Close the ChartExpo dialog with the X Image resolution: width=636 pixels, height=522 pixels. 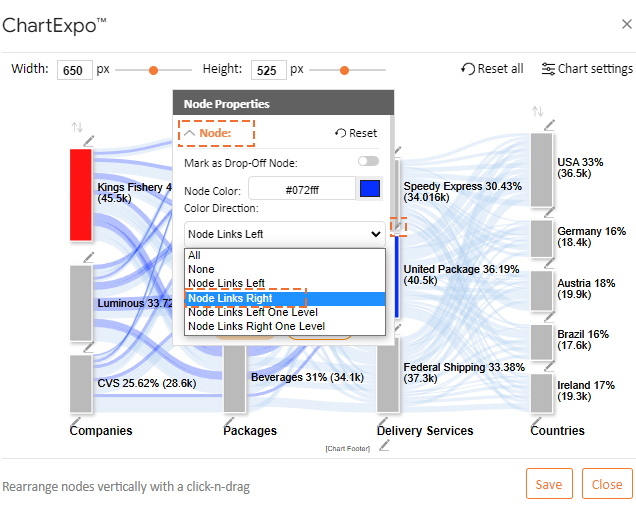[x=627, y=24]
